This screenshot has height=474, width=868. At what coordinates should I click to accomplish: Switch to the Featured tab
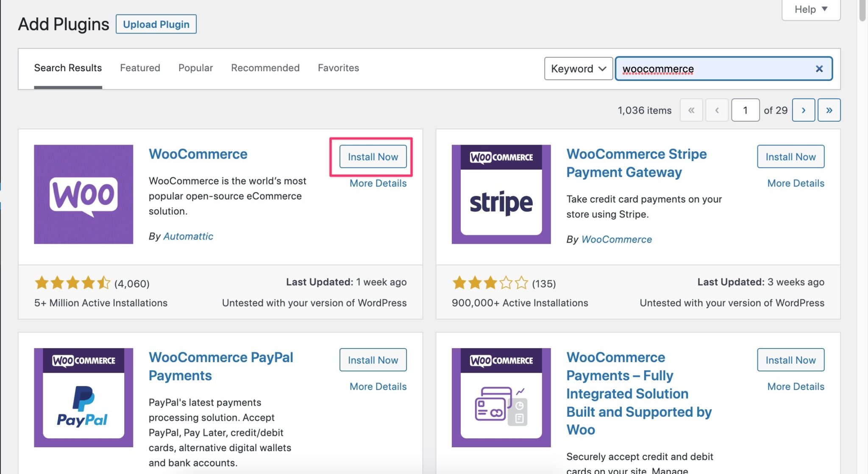tap(140, 68)
